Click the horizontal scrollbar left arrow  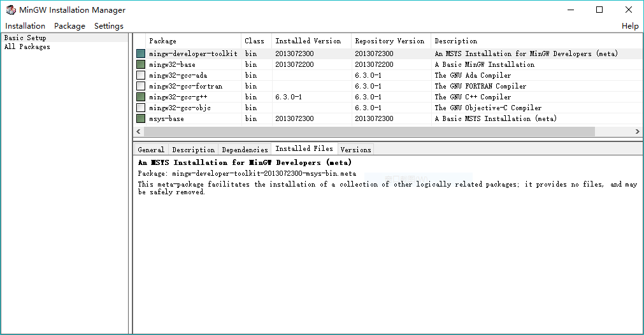click(138, 131)
